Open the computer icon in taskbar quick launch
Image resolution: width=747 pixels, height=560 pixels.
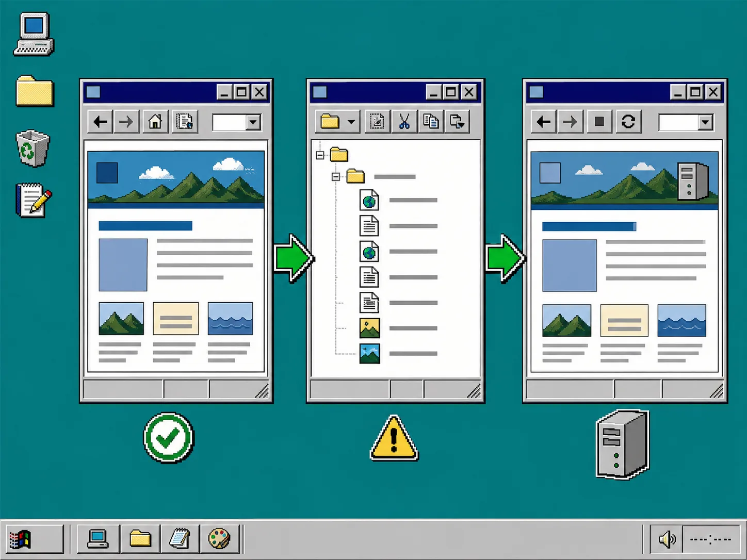click(x=98, y=539)
